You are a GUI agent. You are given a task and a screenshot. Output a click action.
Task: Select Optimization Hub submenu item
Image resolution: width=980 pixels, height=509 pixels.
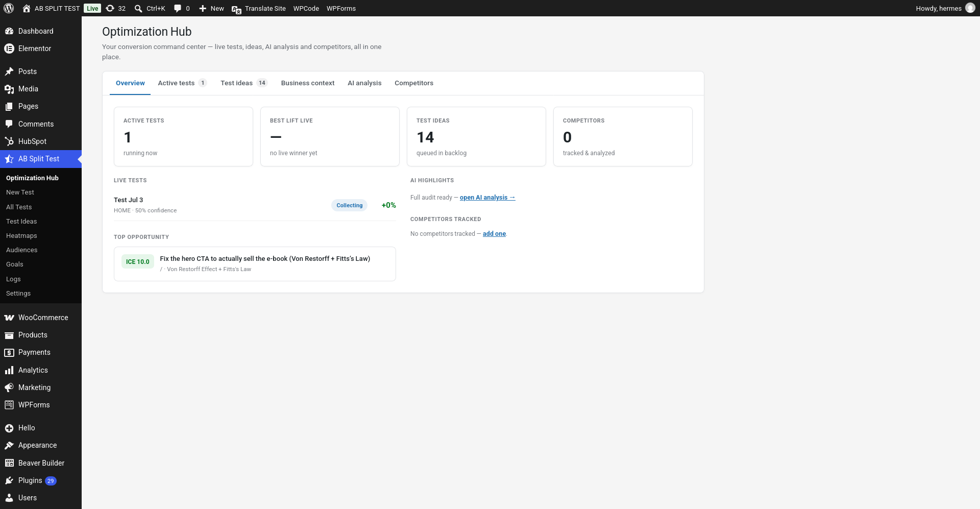point(32,178)
